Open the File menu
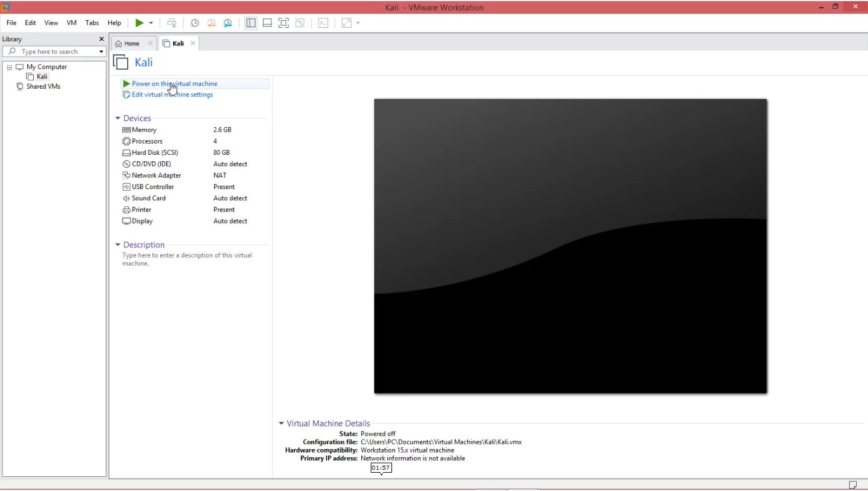The height and width of the screenshot is (491, 868). [x=11, y=23]
